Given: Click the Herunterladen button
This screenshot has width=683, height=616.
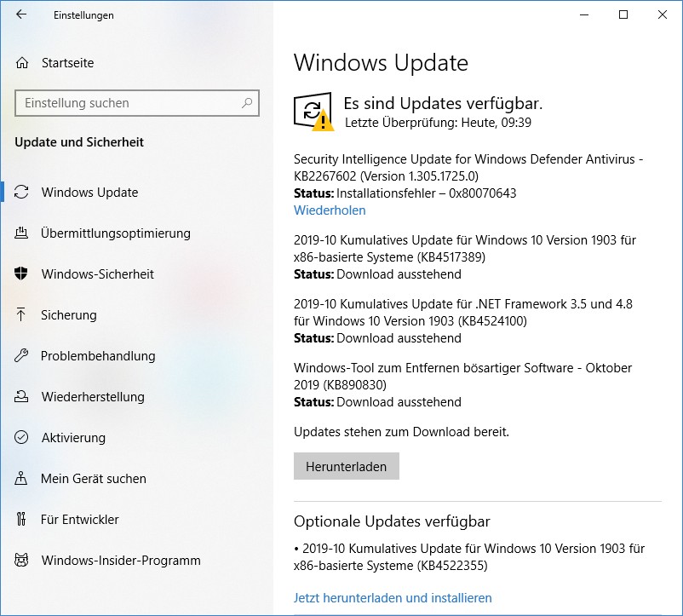Looking at the screenshot, I should point(347,466).
